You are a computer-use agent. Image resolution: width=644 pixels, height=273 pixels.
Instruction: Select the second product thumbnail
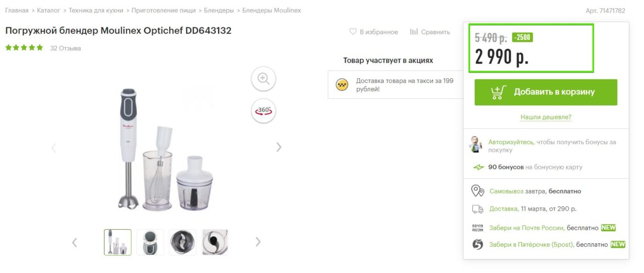point(150,242)
